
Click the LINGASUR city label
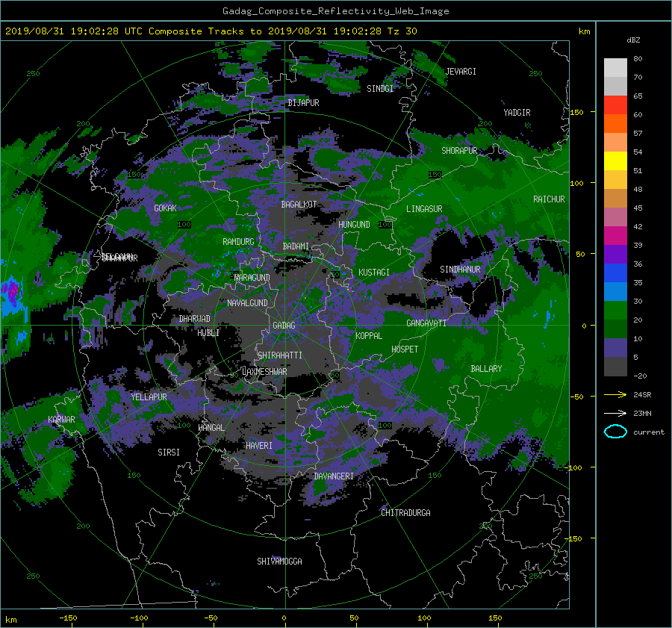[424, 209]
